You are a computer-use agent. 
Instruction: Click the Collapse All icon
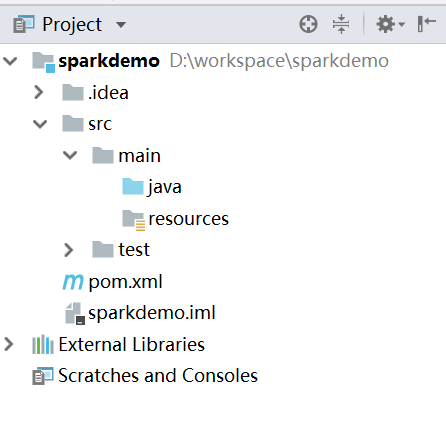point(341,24)
